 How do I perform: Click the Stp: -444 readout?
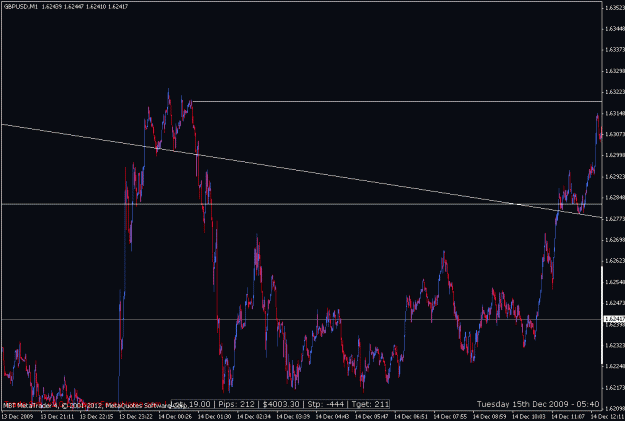click(326, 404)
